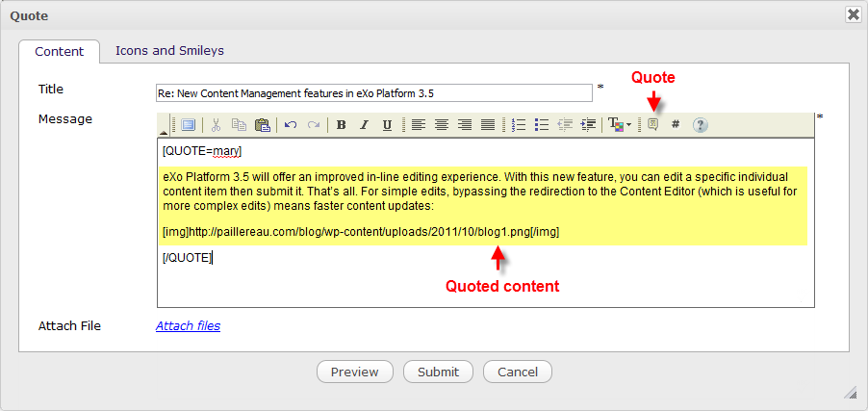Screen dimensions: 868x411
Task: Collapse the editor toolbar with the triangle
Action: [x=163, y=131]
